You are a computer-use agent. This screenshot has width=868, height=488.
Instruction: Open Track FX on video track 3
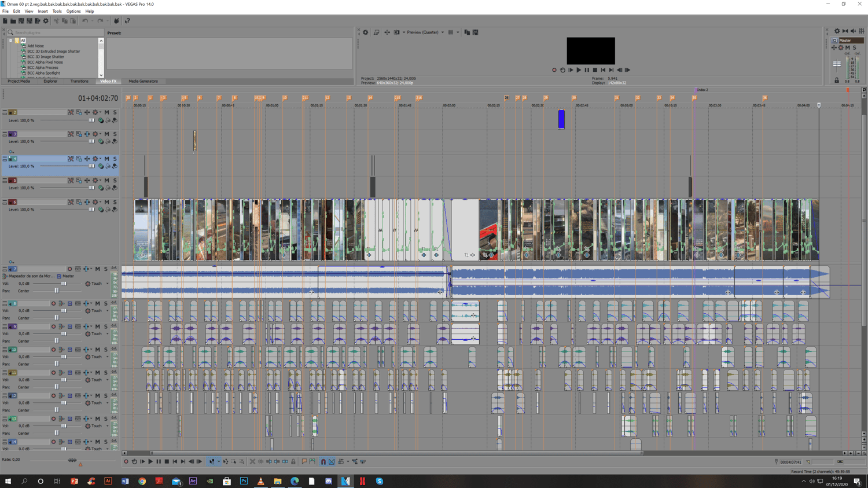pyautogui.click(x=87, y=134)
